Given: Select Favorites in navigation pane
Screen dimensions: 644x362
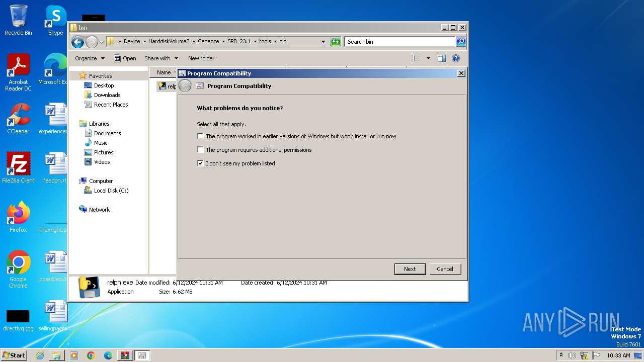Looking at the screenshot, I should point(100,76).
